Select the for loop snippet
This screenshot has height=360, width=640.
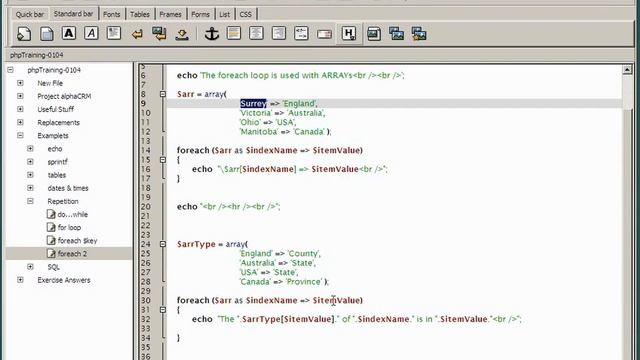pos(69,227)
